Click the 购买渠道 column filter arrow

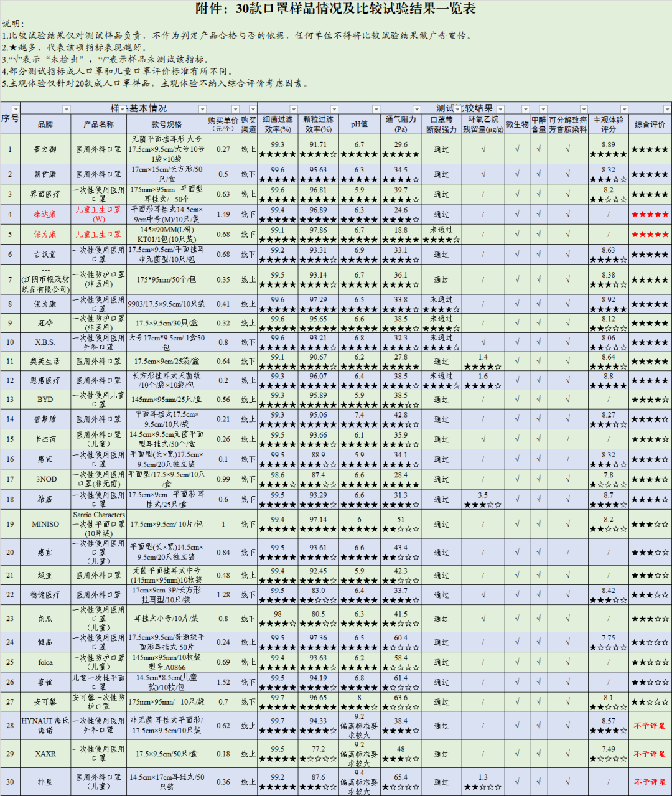click(x=252, y=109)
